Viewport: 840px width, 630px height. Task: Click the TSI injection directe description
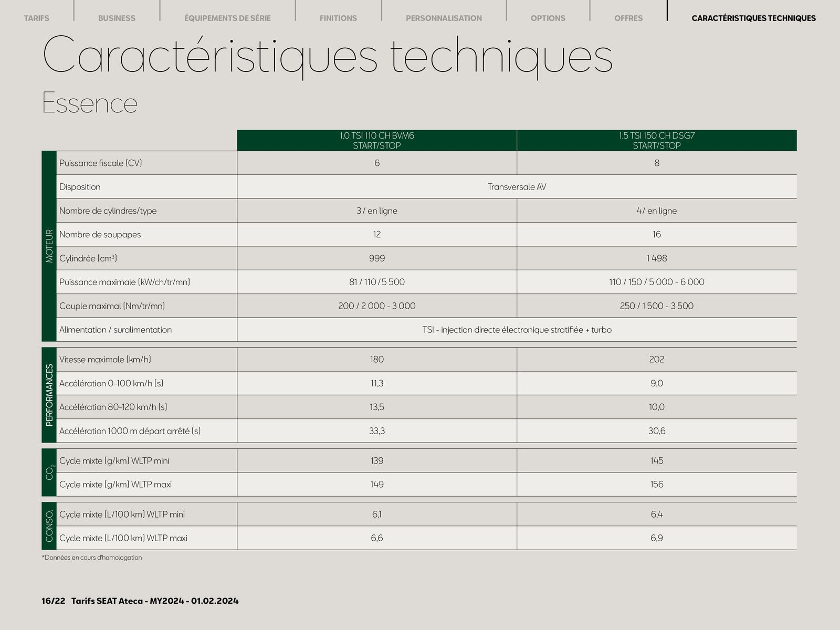(x=517, y=330)
